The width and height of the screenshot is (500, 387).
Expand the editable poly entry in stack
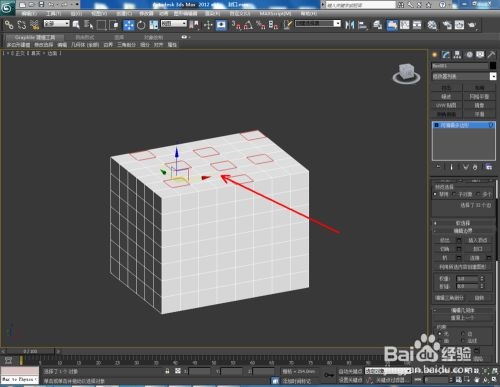pyautogui.click(x=436, y=125)
